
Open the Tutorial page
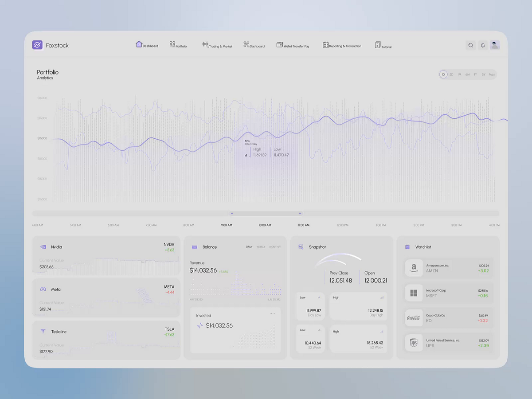tap(383, 45)
